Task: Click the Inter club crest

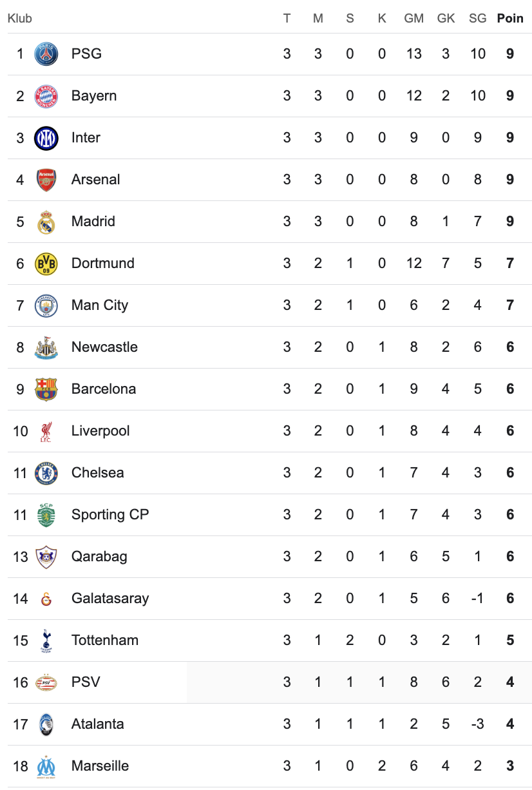Action: coord(46,138)
